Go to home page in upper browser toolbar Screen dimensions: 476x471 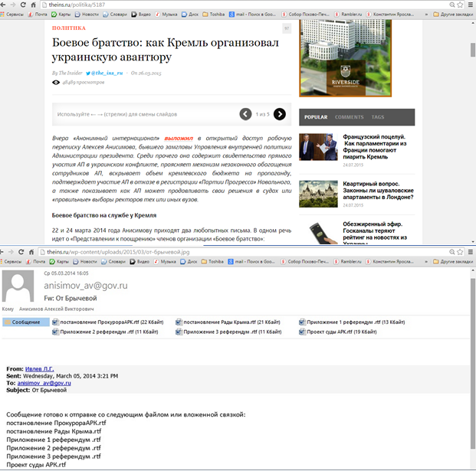34,5
